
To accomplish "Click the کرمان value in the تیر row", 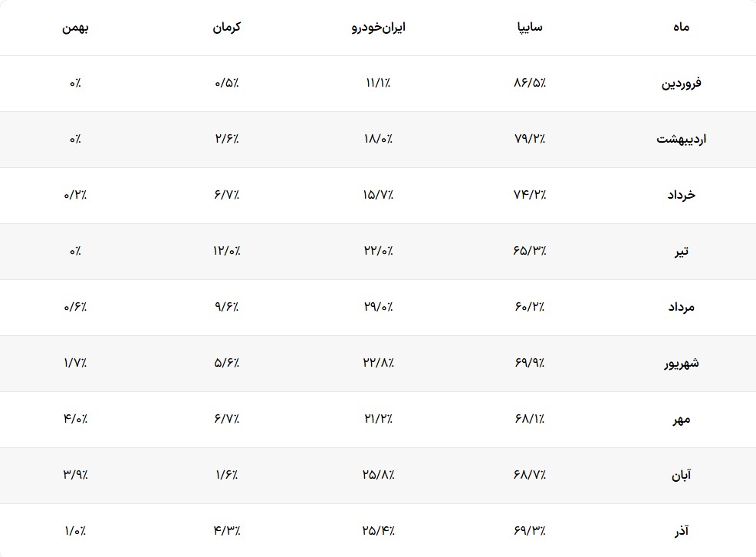I will (x=227, y=252).
